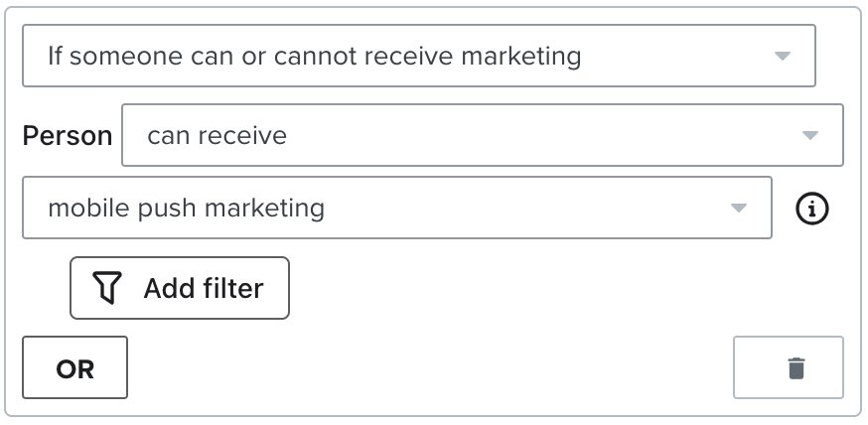Delete this condition using the trash button
Viewport: 868px width, 425px height.
point(788,368)
